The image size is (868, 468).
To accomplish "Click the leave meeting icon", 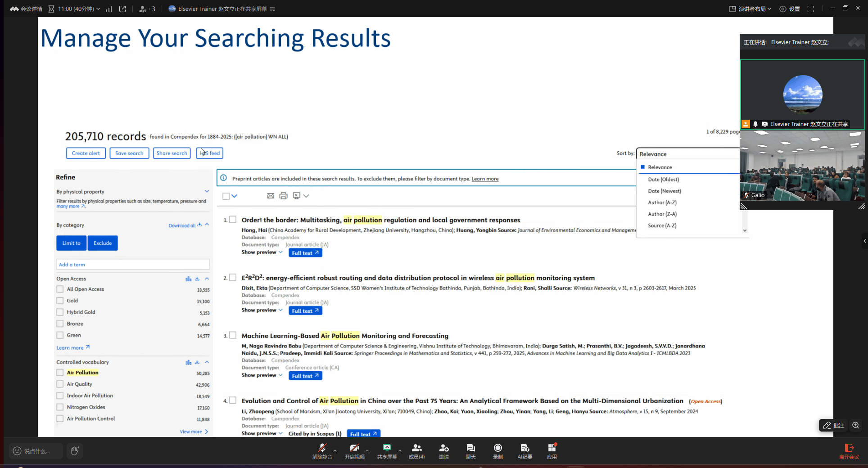I will pyautogui.click(x=849, y=448).
